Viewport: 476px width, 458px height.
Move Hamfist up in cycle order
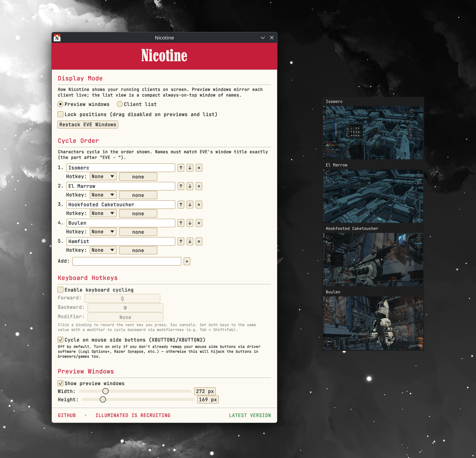pos(181,241)
